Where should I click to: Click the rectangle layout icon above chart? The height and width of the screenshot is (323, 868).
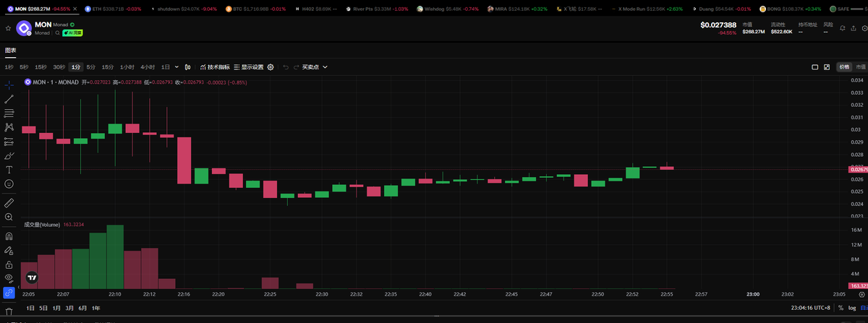point(815,67)
